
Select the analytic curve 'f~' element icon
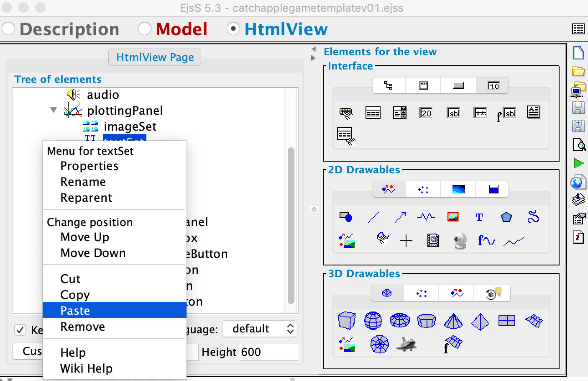click(x=486, y=240)
